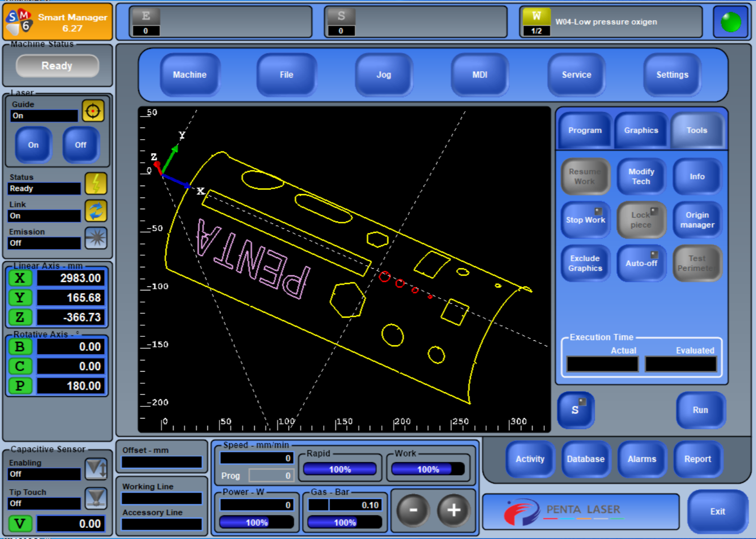Open the Settings menu

672,75
